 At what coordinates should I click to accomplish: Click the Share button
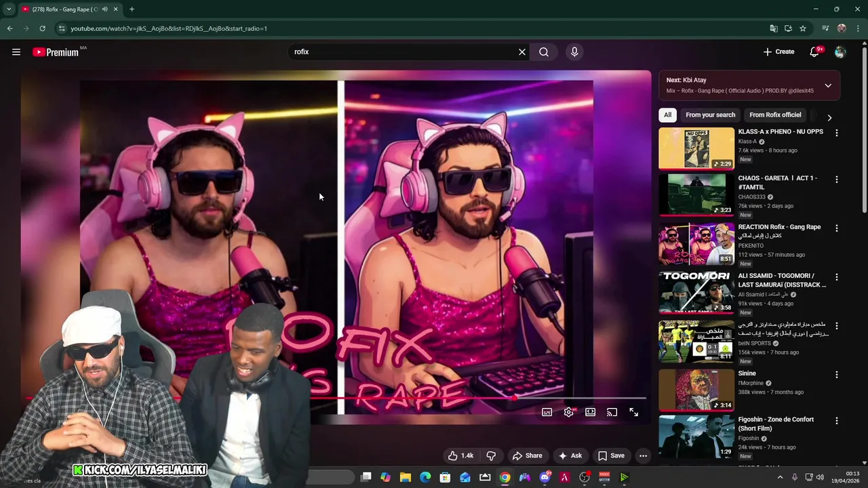[527, 455]
